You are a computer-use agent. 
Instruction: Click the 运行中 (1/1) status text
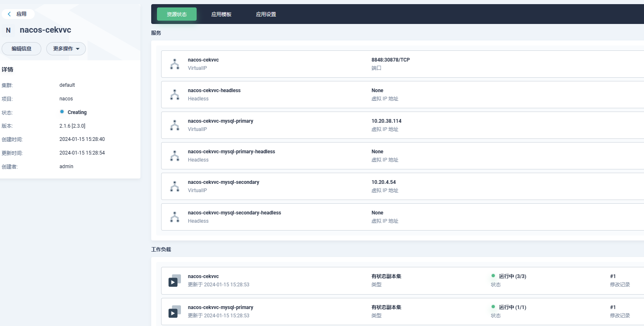[x=513, y=307]
